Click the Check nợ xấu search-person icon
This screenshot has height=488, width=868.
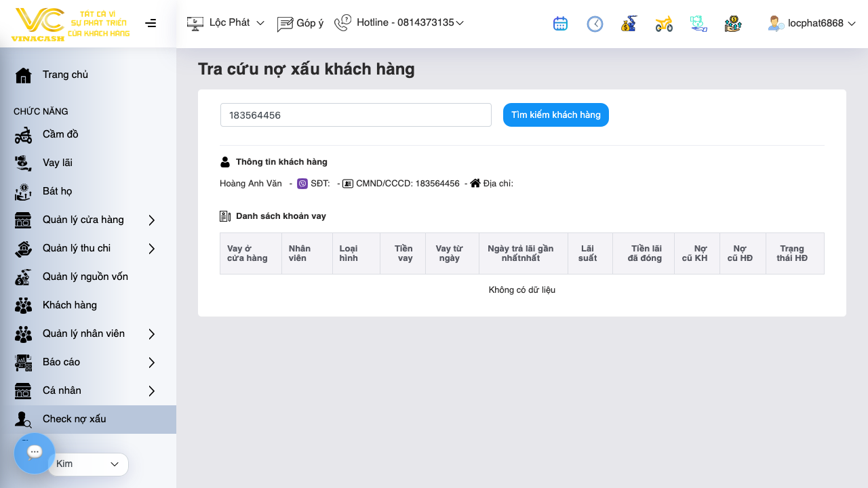23,420
